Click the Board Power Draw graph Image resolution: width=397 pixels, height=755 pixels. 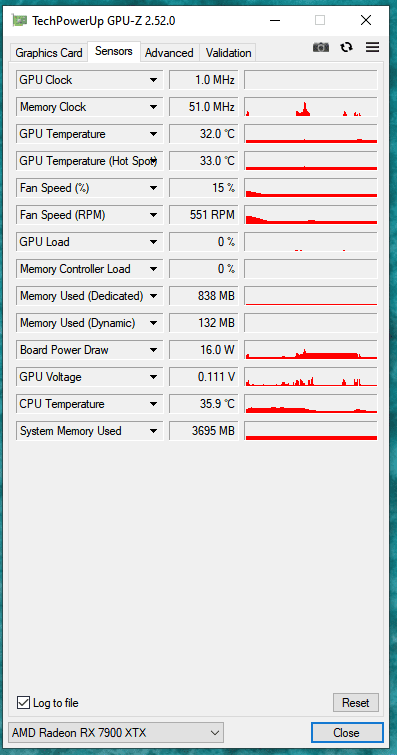pyautogui.click(x=311, y=350)
